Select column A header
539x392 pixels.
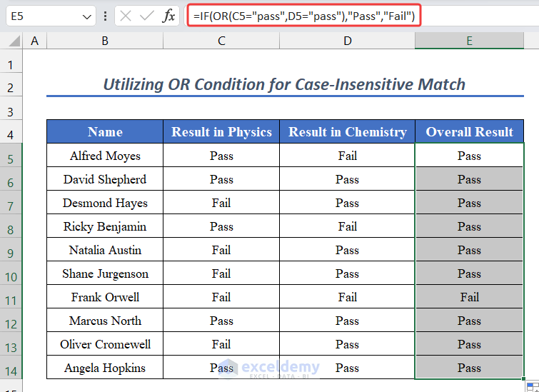coord(34,41)
